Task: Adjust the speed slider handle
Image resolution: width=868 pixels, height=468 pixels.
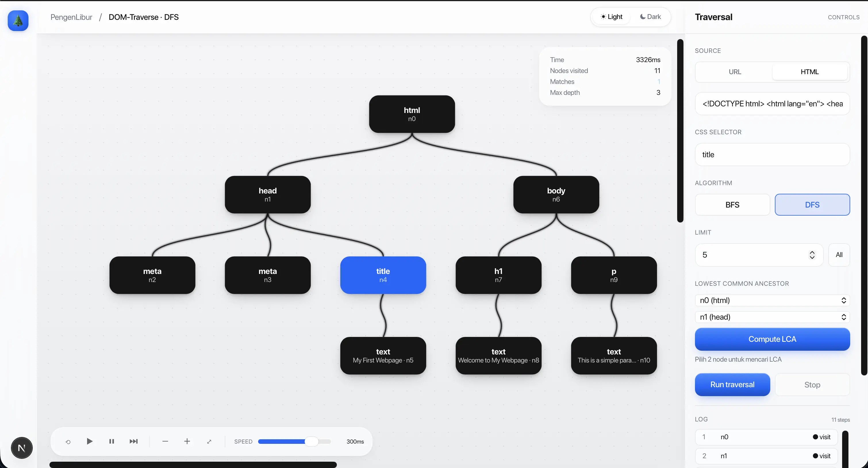Action: pyautogui.click(x=312, y=442)
